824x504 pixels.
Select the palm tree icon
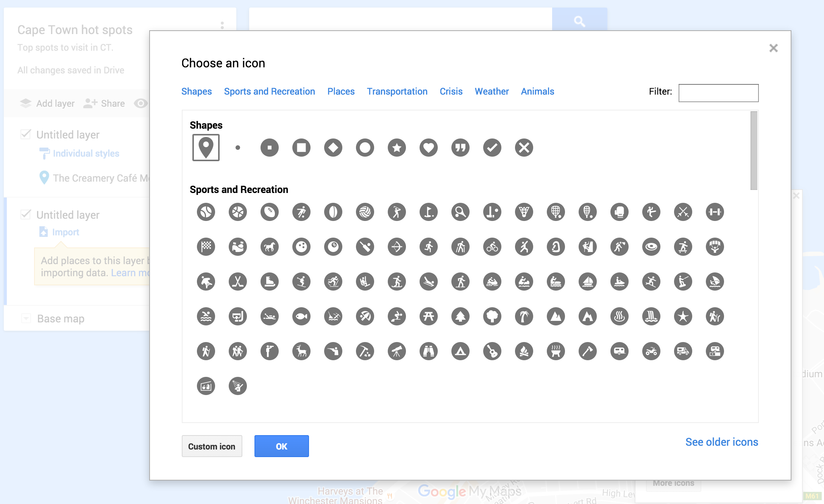524,316
